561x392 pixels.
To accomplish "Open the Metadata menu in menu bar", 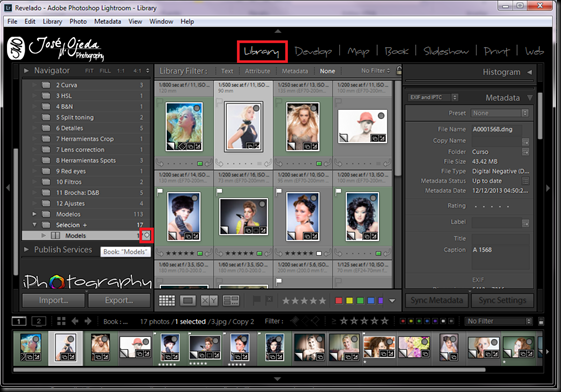I will click(x=107, y=21).
